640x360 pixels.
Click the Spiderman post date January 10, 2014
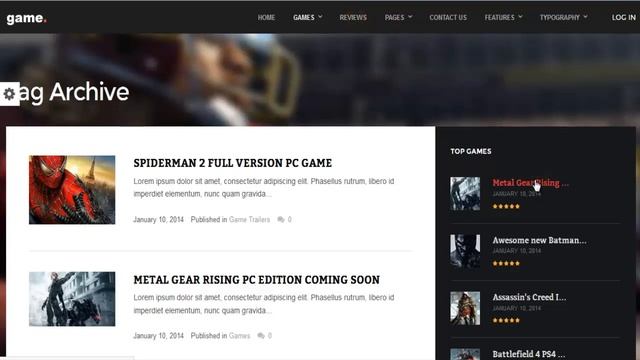point(158,220)
